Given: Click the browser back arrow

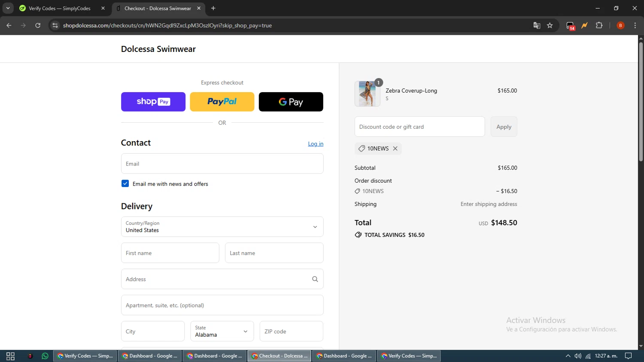Looking at the screenshot, I should pyautogui.click(x=9, y=25).
